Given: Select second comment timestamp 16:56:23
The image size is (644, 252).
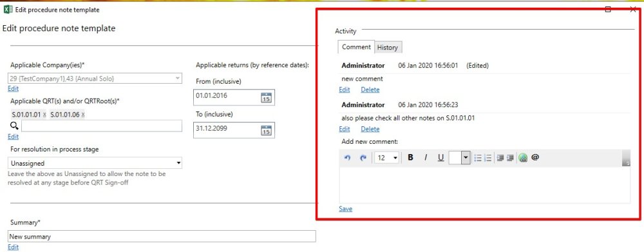Looking at the screenshot, I should click(428, 105).
